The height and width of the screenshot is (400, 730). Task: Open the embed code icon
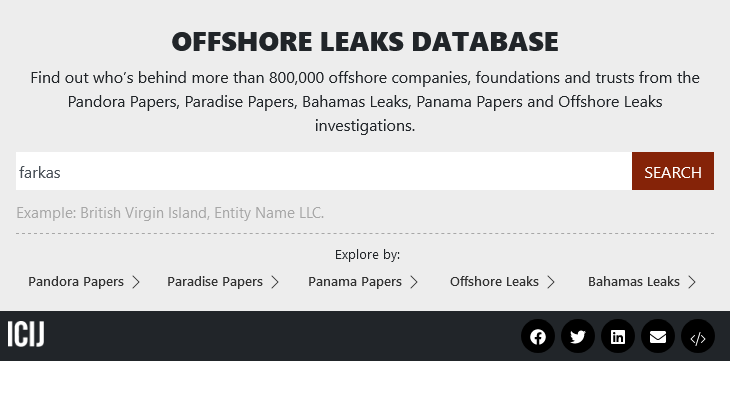coord(698,336)
